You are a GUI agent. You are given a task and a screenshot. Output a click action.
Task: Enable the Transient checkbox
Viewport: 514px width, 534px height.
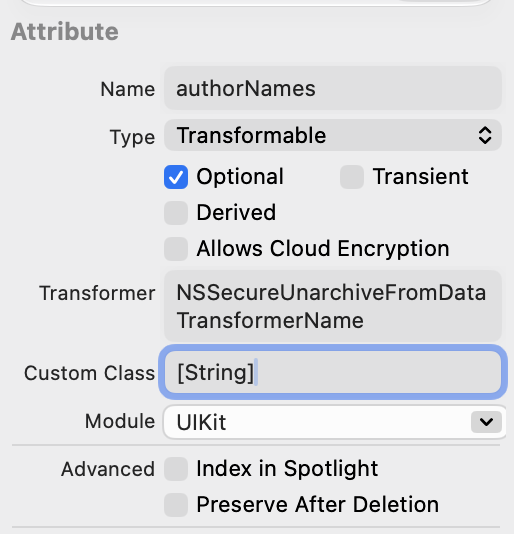point(352,177)
